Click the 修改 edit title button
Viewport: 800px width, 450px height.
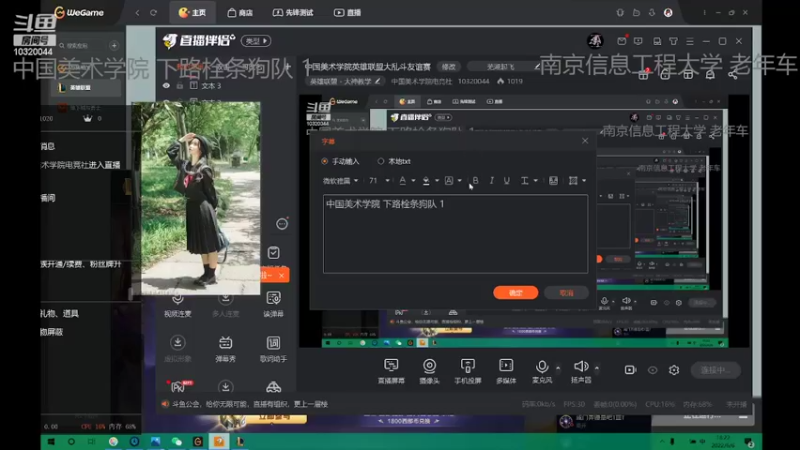[x=448, y=67]
